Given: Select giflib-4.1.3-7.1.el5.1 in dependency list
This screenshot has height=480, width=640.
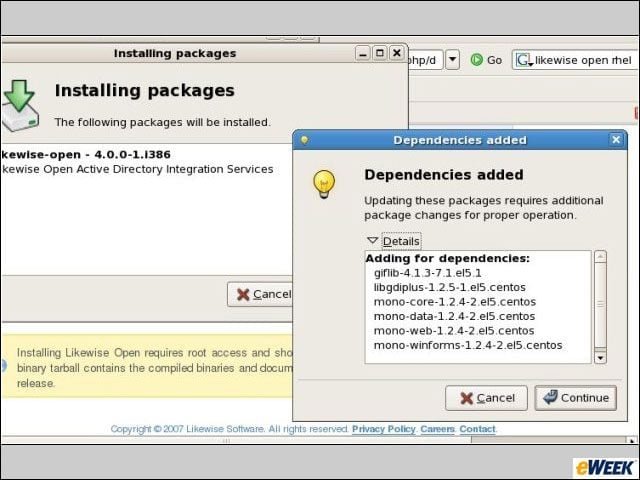Looking at the screenshot, I should (x=427, y=273).
